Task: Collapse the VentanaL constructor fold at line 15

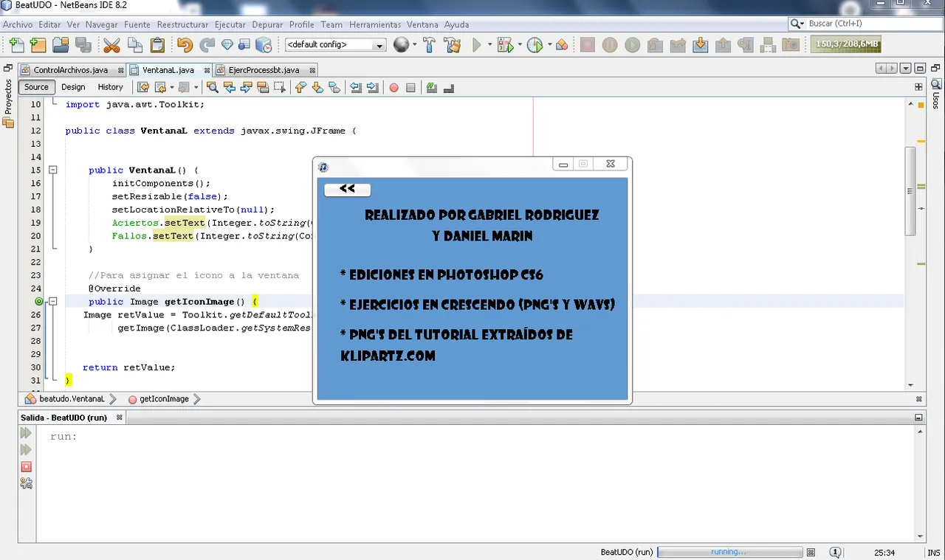Action: pyautogui.click(x=52, y=170)
